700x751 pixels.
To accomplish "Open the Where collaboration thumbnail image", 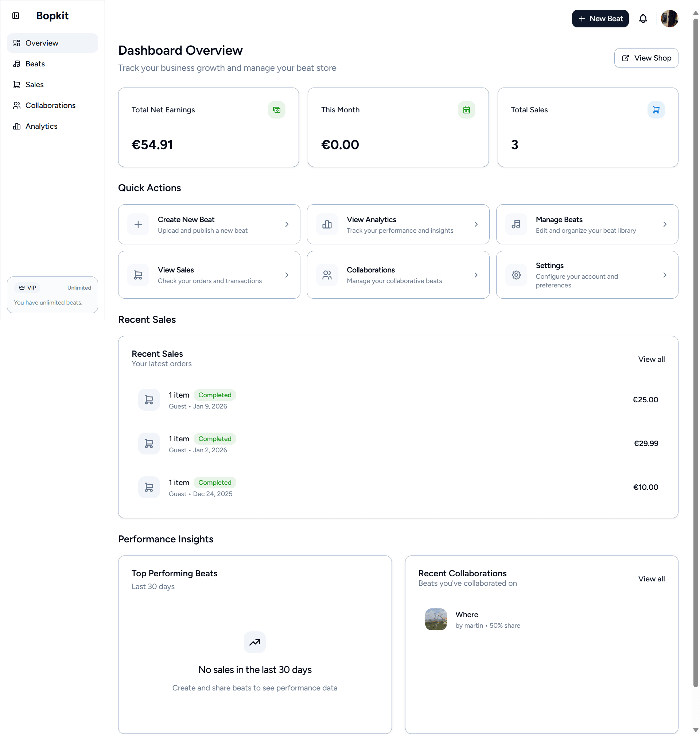I will (x=436, y=619).
